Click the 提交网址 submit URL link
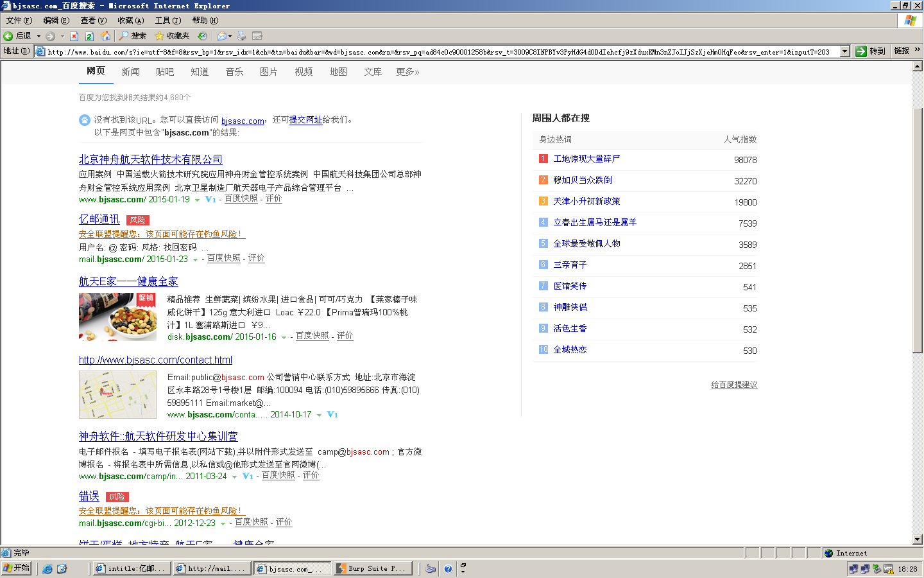 pyautogui.click(x=306, y=119)
